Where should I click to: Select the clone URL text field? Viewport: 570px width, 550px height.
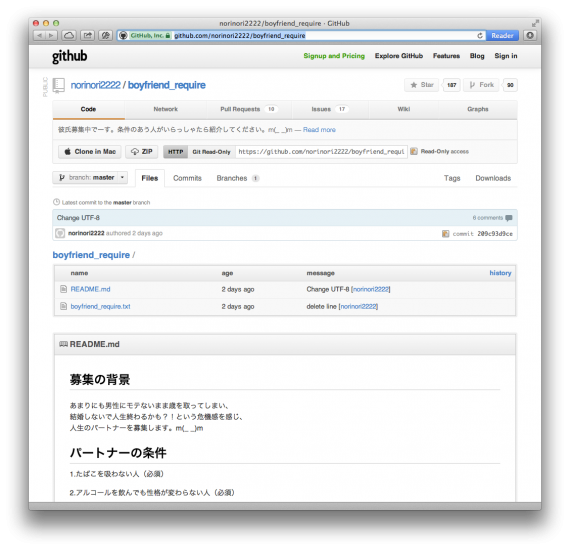point(321,152)
